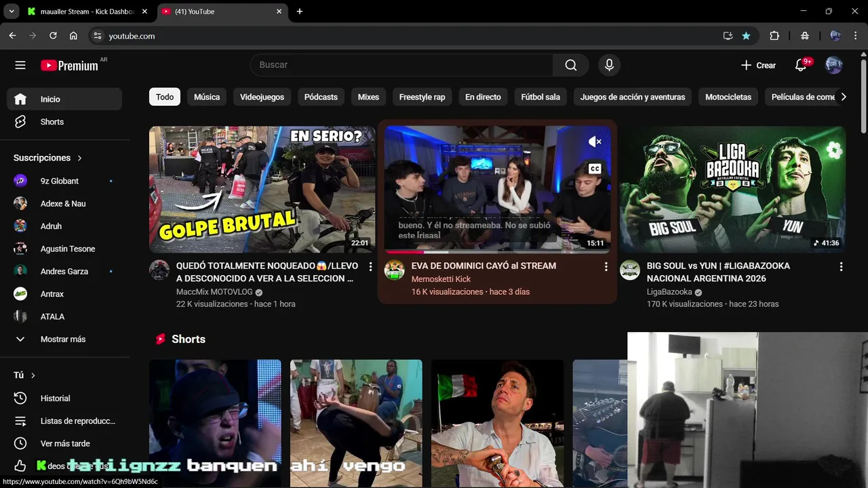Select the Freestyle rap chip
The image size is (868, 488).
[422, 97]
